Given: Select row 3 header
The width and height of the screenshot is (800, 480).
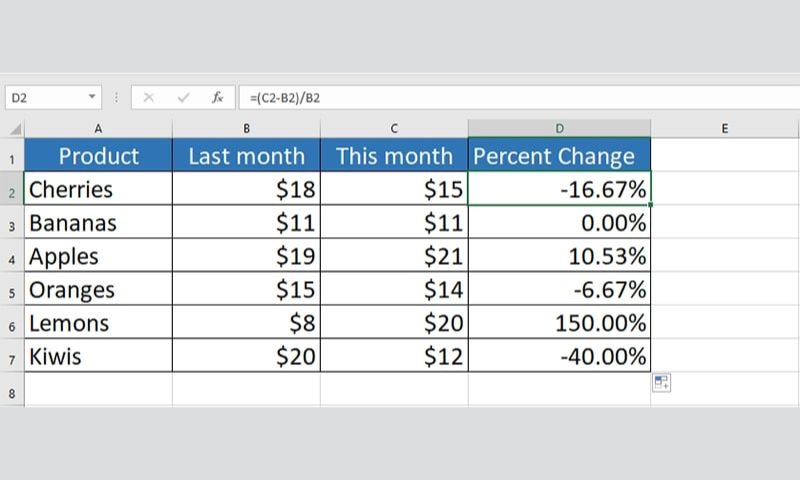Looking at the screenshot, I should tap(12, 222).
